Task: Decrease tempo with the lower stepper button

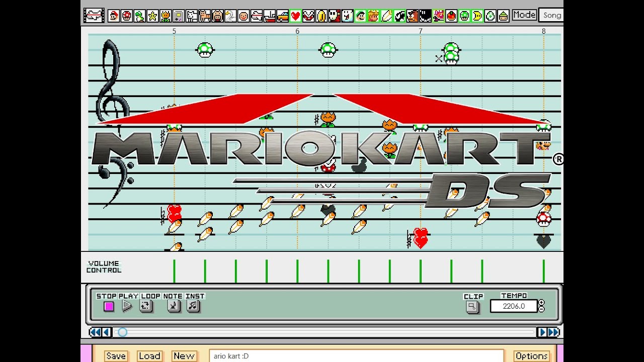Action: pos(541,309)
